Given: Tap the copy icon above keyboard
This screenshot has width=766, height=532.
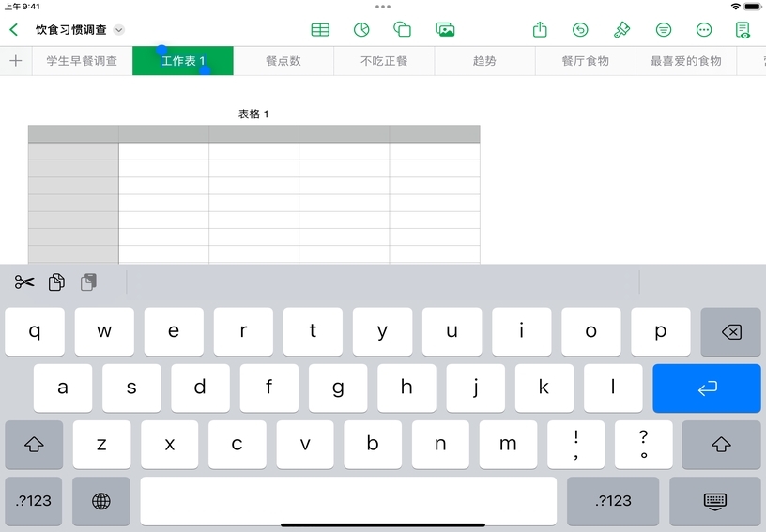Looking at the screenshot, I should click(x=57, y=282).
